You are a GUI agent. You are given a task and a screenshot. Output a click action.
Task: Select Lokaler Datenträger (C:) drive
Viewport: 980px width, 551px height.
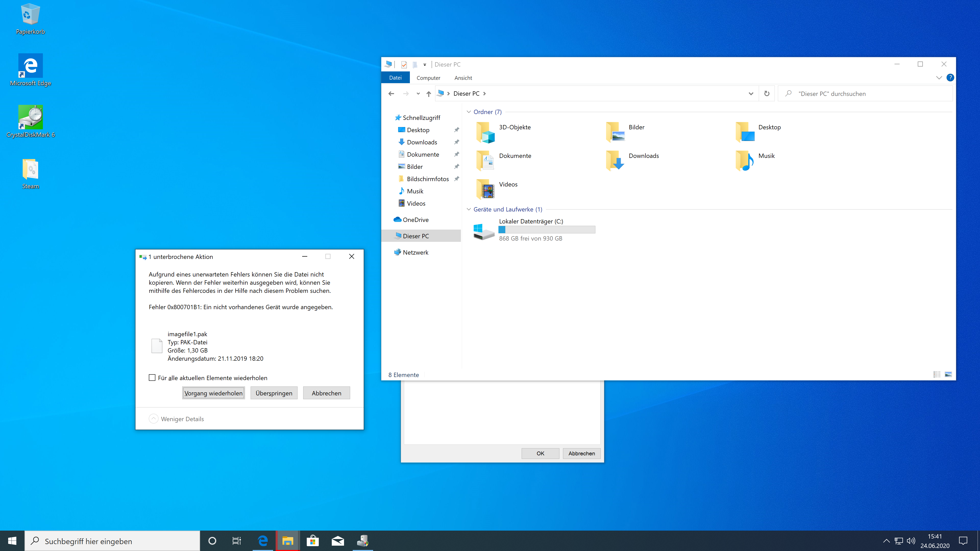click(534, 230)
